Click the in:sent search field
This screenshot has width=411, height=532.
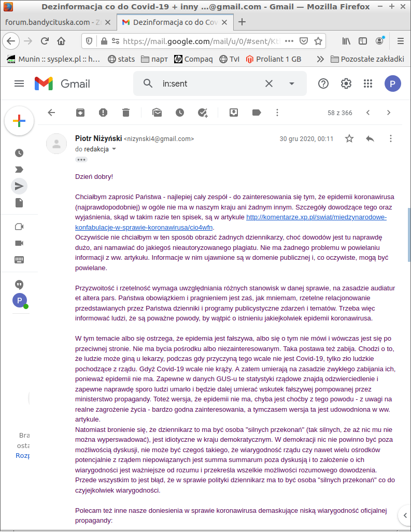tap(210, 83)
